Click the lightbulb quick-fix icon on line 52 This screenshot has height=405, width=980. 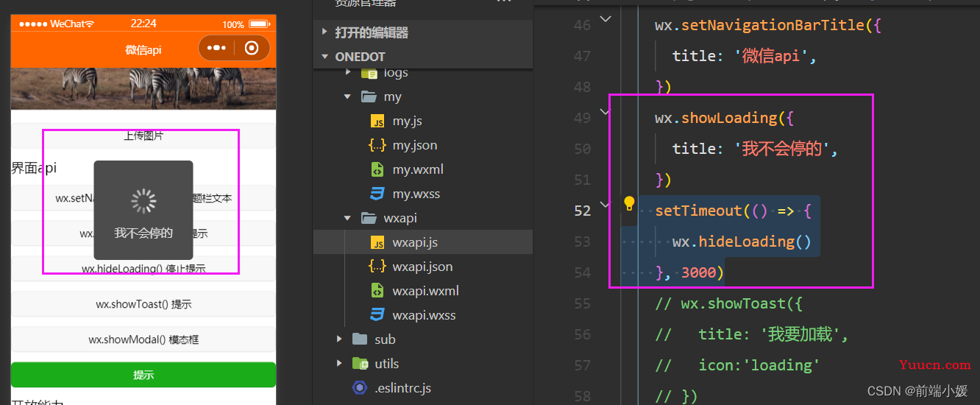point(629,203)
